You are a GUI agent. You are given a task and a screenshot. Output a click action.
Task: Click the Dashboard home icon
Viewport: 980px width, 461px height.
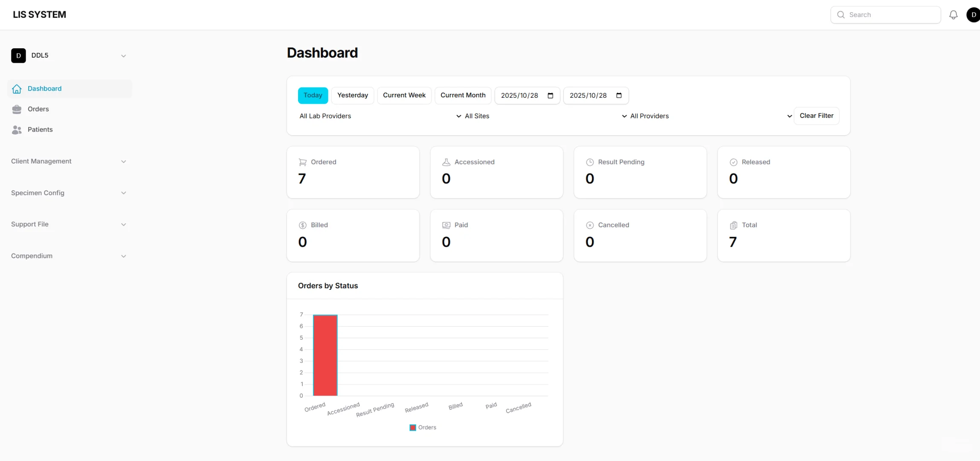pos(17,89)
